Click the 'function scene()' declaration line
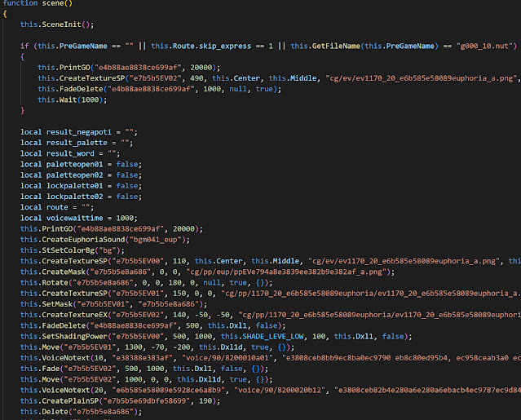This screenshot has height=420, width=521. coord(38,3)
